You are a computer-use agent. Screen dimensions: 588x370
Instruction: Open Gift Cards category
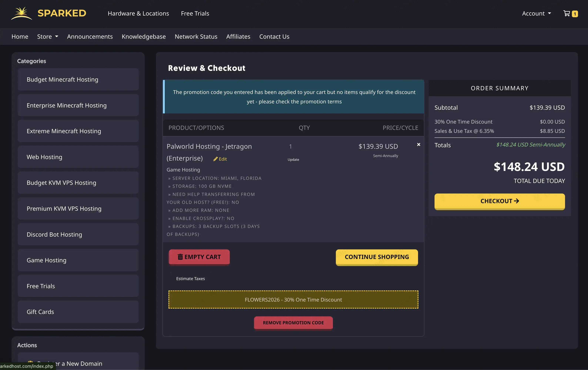tap(78, 312)
